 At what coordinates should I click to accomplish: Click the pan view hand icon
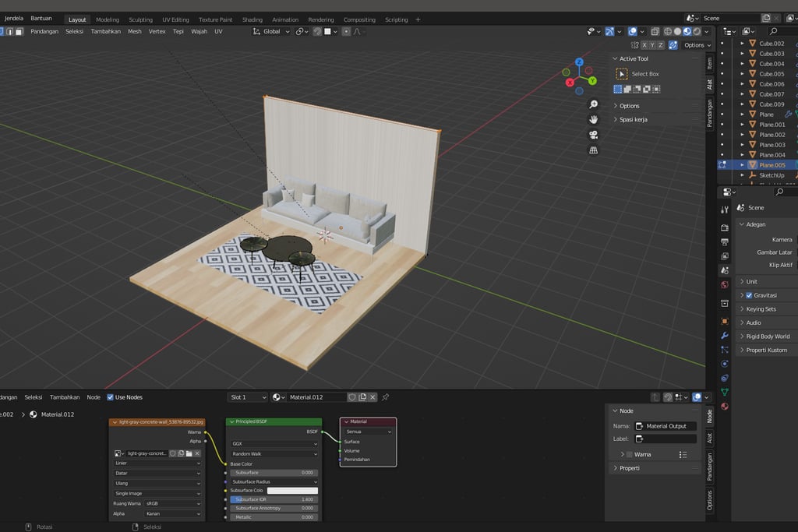click(x=593, y=119)
